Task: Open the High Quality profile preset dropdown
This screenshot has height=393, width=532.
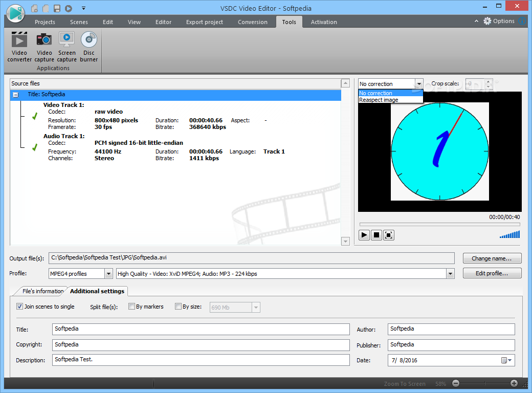Action: pyautogui.click(x=450, y=274)
